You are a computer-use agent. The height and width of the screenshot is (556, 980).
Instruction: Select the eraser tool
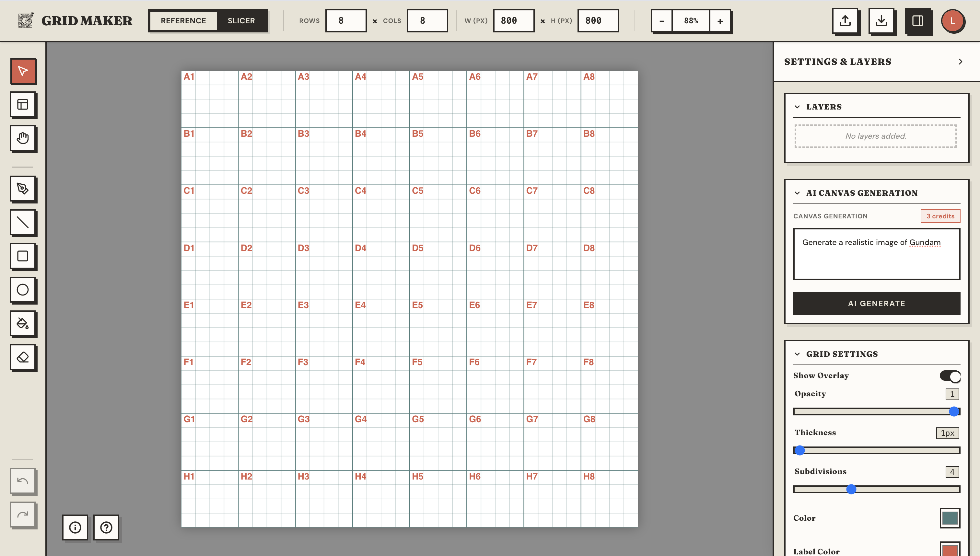click(23, 357)
